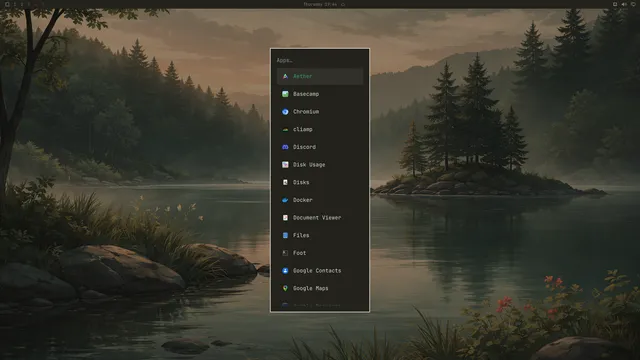Viewport: 640px width, 360px height.
Task: Open Basecamp via its green icon
Action: 285,94
